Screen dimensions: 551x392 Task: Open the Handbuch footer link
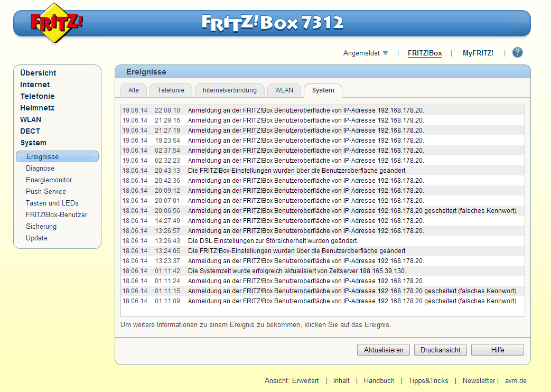point(379,380)
